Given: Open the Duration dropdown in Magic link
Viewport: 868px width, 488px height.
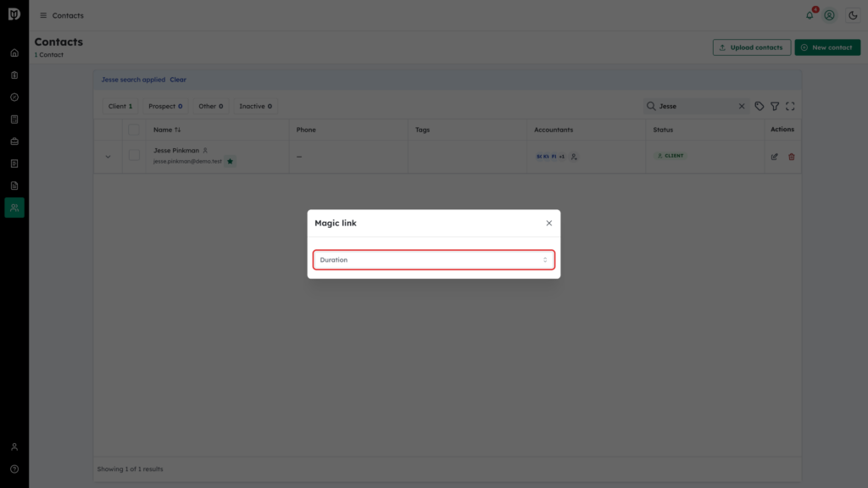Looking at the screenshot, I should click(x=433, y=259).
